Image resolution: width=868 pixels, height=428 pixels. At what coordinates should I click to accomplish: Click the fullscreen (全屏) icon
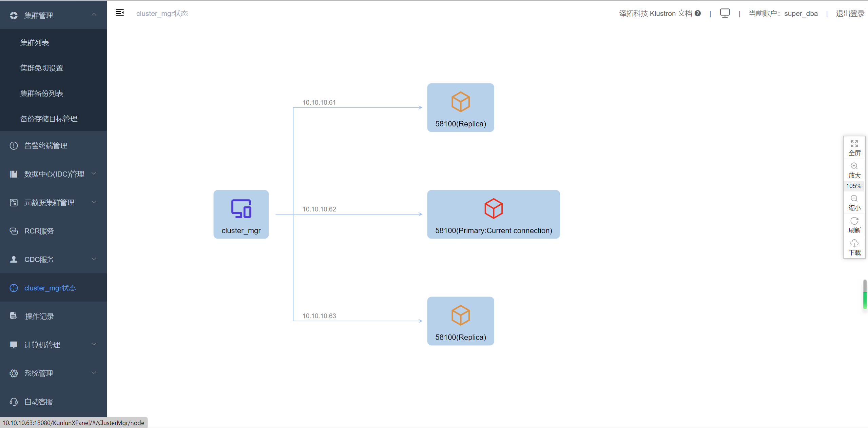point(854,144)
